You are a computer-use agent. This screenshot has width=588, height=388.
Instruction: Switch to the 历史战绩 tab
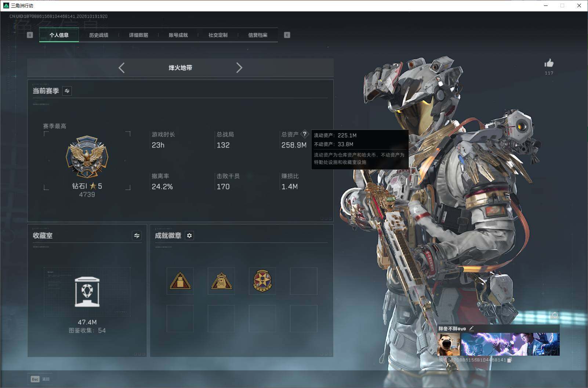[99, 35]
